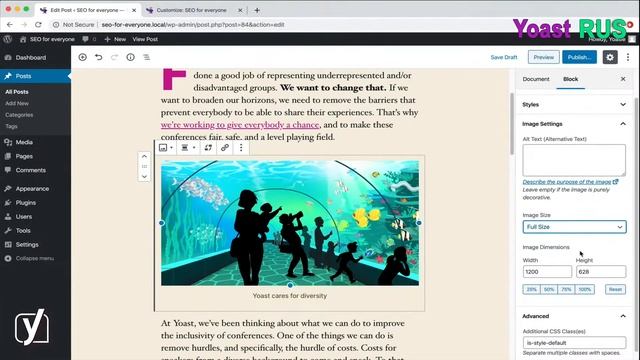Screen dimensions: 640x360
Task: Click the insert link toolbar icon
Action: pos(224,148)
